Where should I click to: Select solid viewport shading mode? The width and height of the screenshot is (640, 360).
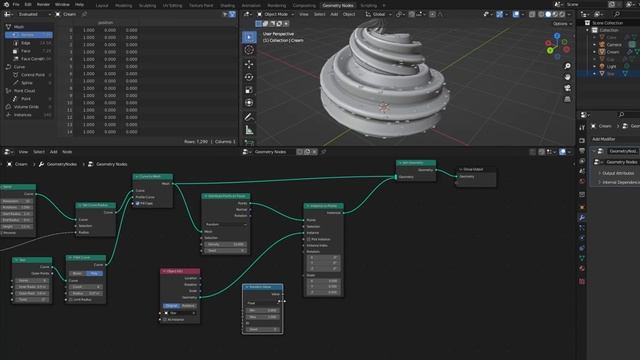548,14
